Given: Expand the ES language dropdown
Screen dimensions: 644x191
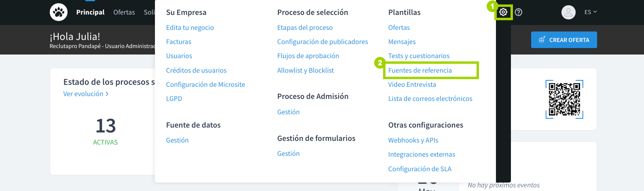Looking at the screenshot, I should click(591, 12).
